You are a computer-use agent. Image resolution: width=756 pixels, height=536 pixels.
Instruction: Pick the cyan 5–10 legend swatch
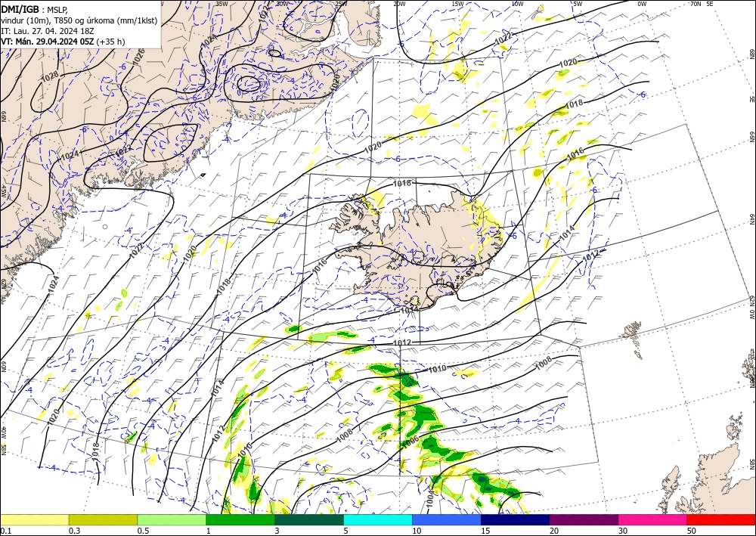click(378, 519)
